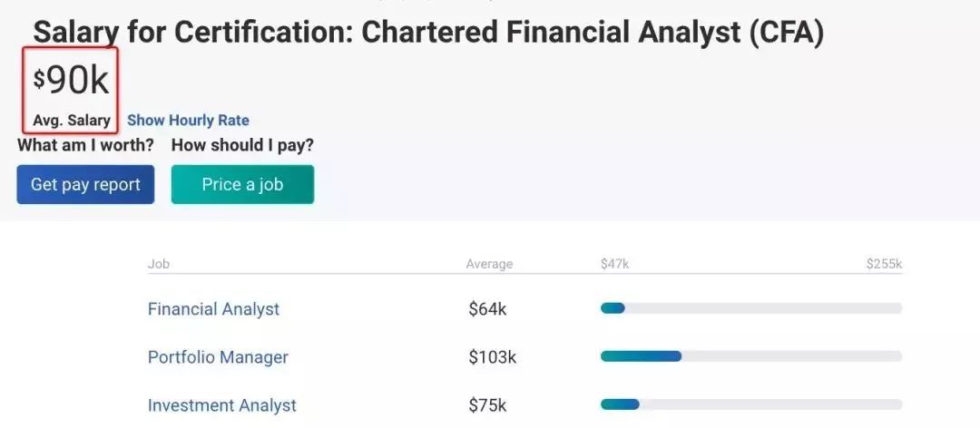The width and height of the screenshot is (980, 428).
Task: Click the "How should I pay?" text
Action: click(242, 145)
